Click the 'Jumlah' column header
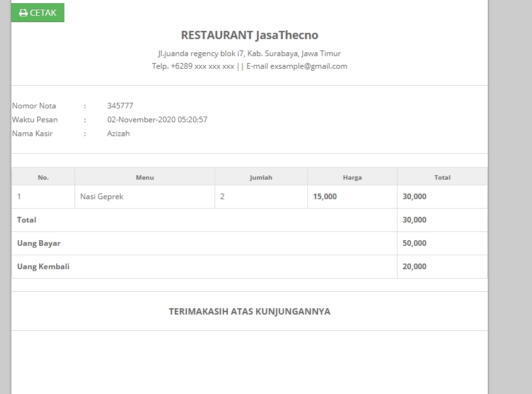This screenshot has height=394, width=532. point(261,177)
